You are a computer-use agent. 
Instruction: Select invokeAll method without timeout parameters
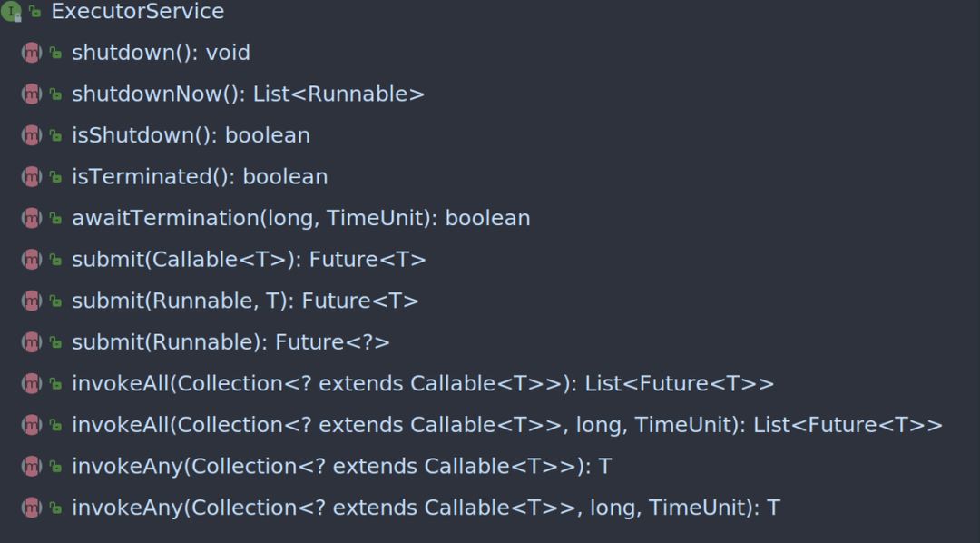422,383
